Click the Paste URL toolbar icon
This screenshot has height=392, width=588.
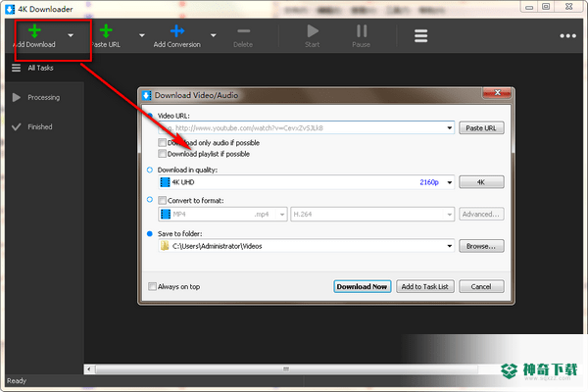(106, 31)
